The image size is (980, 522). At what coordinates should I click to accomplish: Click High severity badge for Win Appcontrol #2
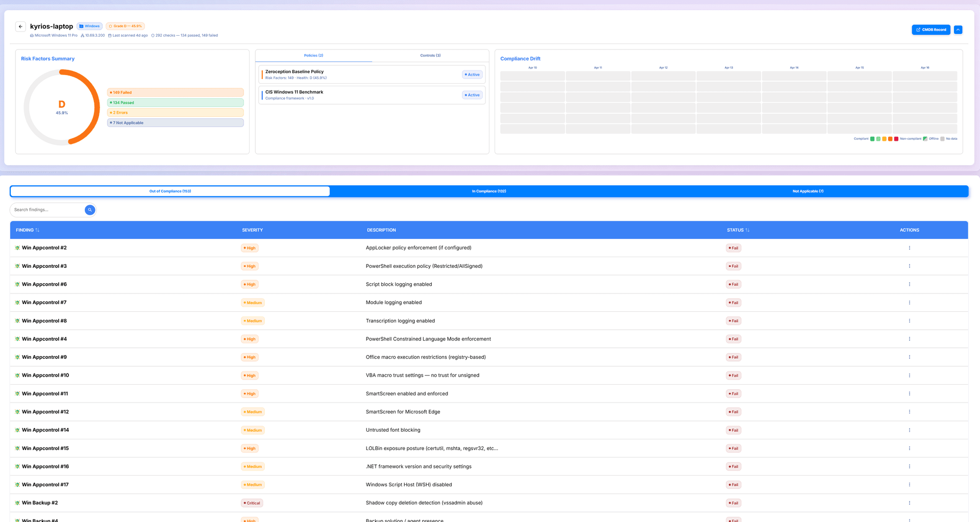click(250, 248)
